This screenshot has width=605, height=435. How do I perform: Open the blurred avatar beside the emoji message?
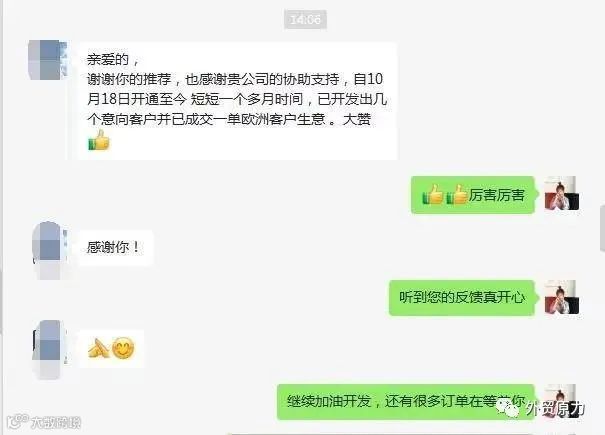tap(50, 349)
